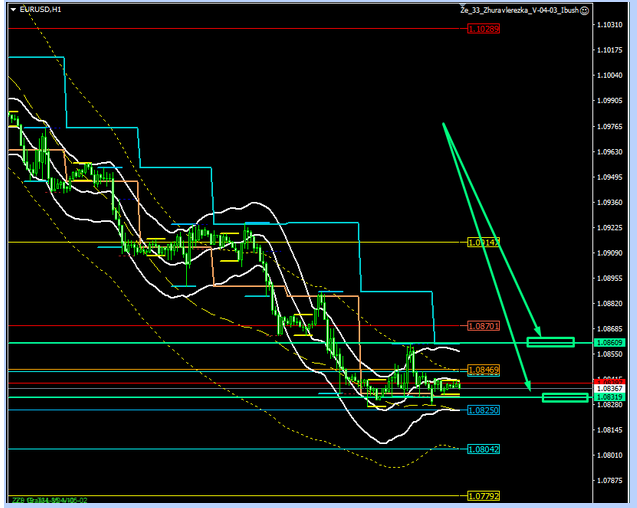This screenshot has width=637, height=508.
Task: Select the yellow 1.07792 level label
Action: pyautogui.click(x=483, y=496)
